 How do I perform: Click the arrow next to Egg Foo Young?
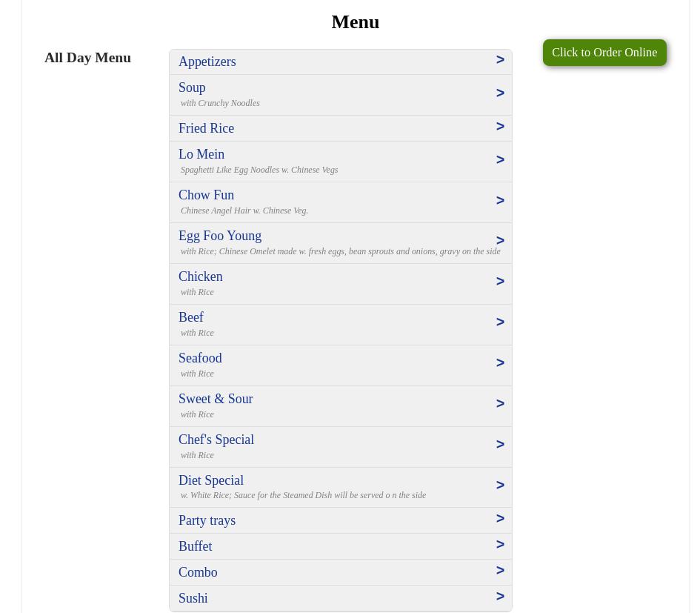[500, 241]
